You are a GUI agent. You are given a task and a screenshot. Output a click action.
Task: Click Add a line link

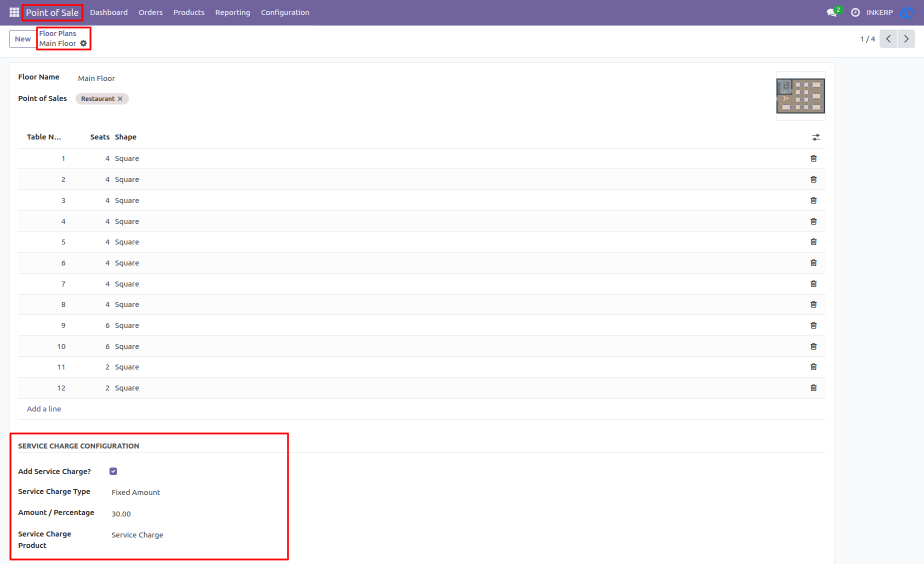(x=44, y=409)
